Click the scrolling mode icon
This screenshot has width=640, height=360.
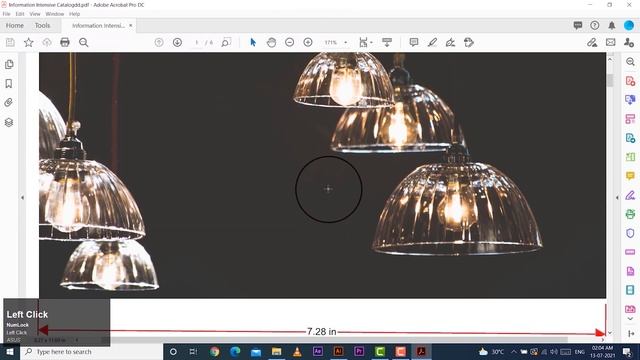pyautogui.click(x=387, y=42)
